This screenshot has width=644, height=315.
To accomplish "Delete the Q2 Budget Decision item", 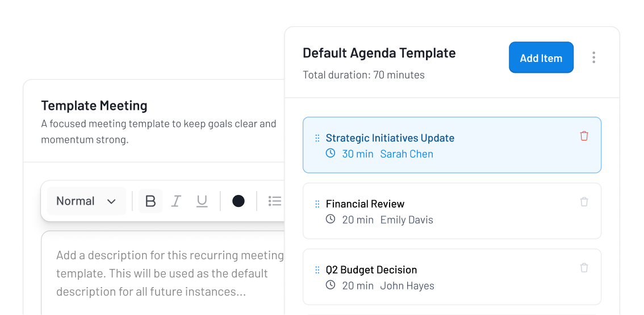I will (x=584, y=268).
